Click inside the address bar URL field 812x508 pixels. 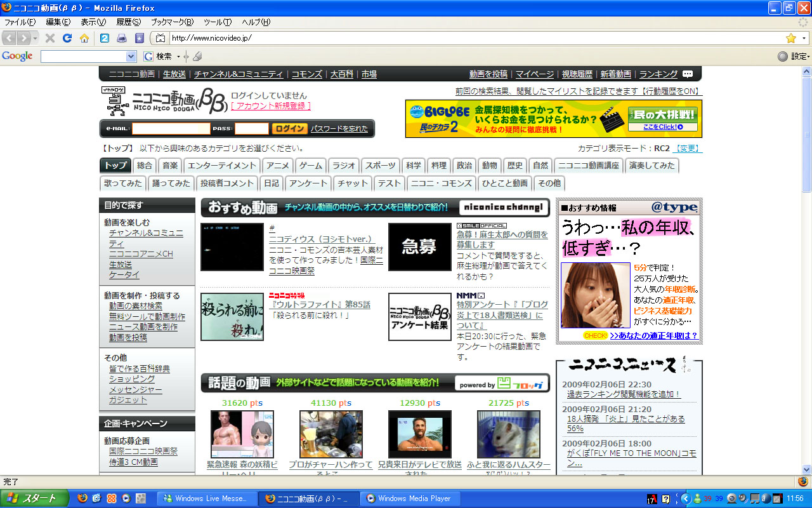click(476, 38)
